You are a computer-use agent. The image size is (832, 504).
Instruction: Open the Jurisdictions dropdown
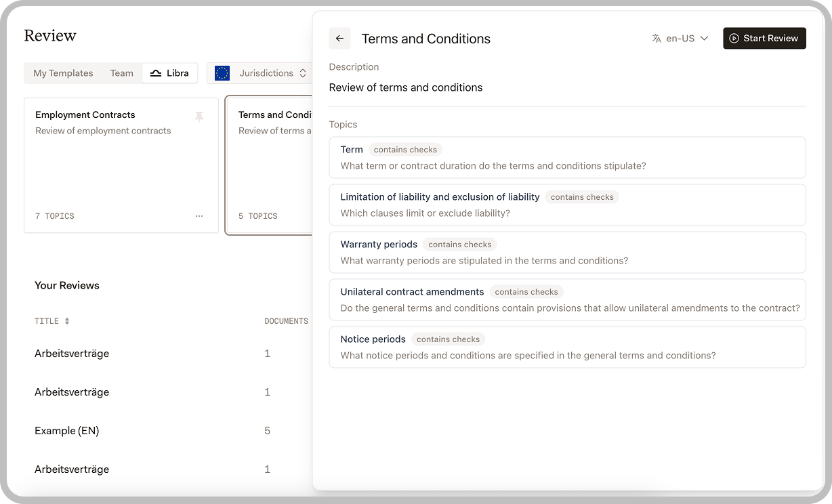coord(266,72)
